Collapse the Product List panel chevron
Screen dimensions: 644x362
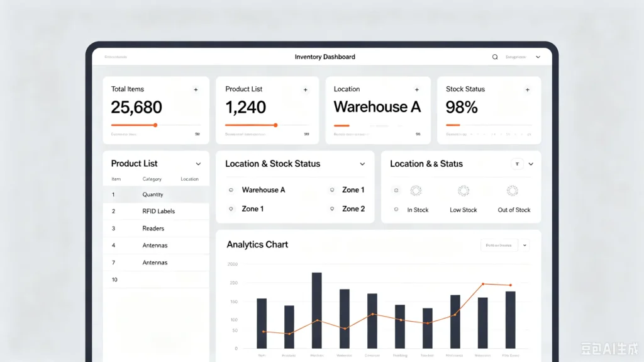198,164
